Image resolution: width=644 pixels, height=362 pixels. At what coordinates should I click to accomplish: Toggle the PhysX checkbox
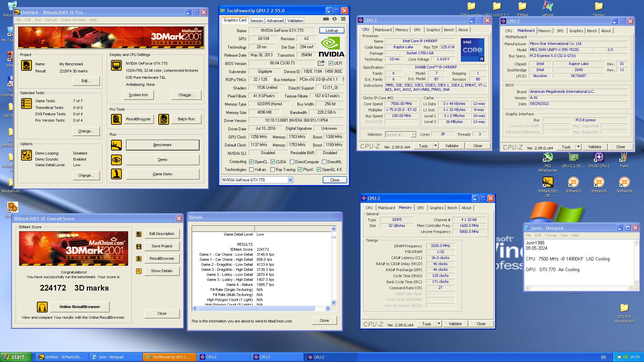coord(300,170)
